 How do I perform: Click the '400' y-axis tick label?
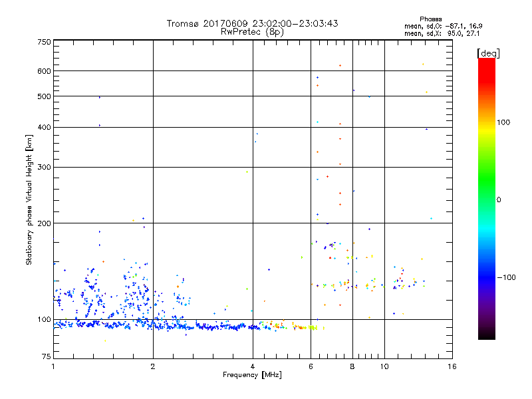45,127
